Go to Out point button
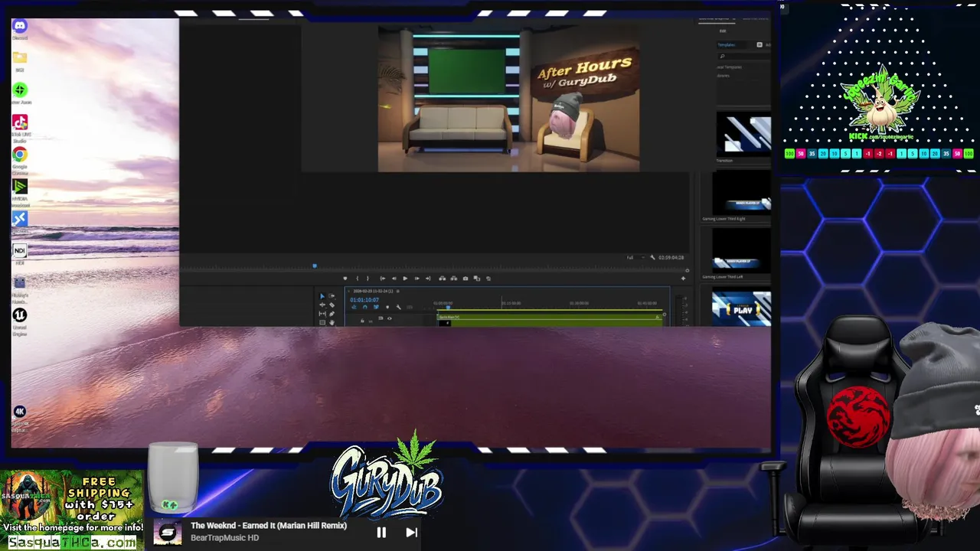980x551 pixels. [x=428, y=279]
